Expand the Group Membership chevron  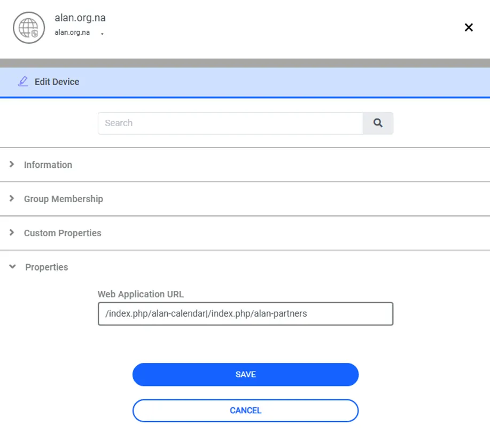pyautogui.click(x=12, y=198)
